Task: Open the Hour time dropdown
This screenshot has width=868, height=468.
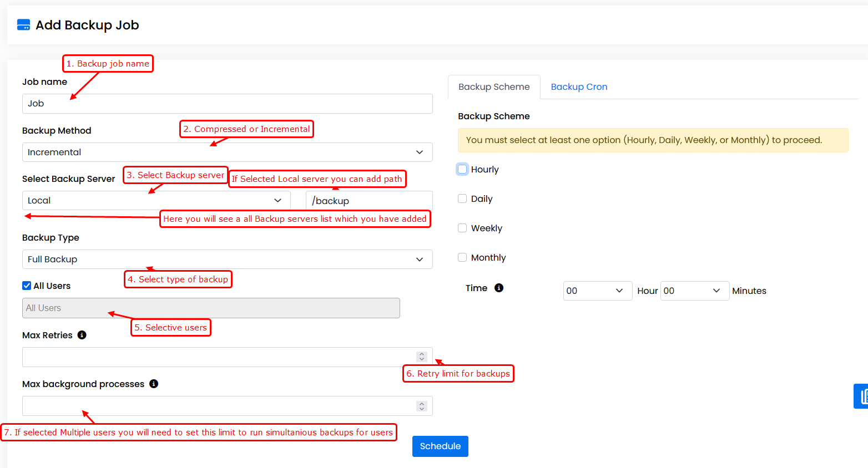Action: click(597, 291)
